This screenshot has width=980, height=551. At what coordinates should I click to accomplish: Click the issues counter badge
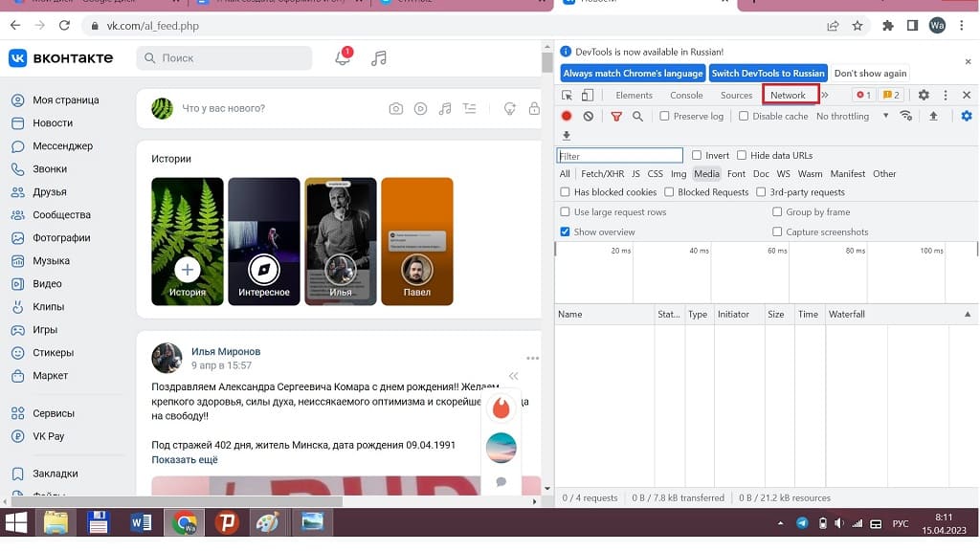click(891, 95)
